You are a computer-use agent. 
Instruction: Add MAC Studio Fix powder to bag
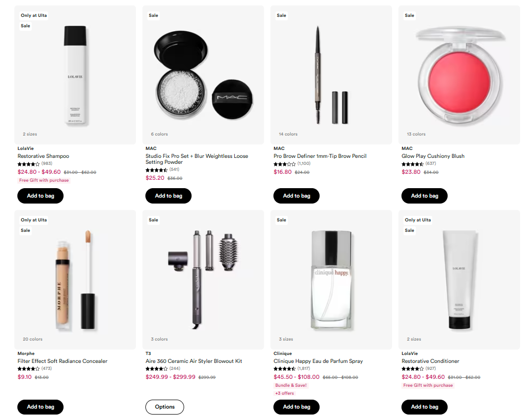pyautogui.click(x=168, y=196)
